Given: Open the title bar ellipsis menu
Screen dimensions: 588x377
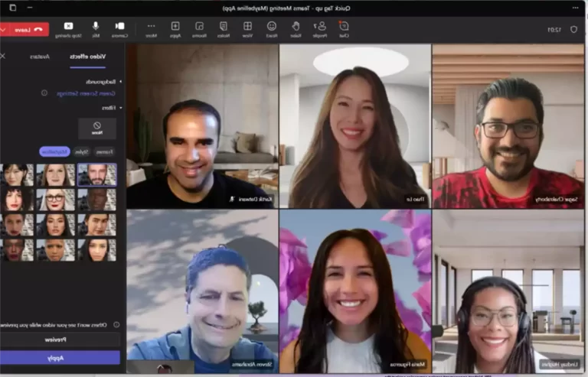Looking at the screenshot, I should 575,8.
